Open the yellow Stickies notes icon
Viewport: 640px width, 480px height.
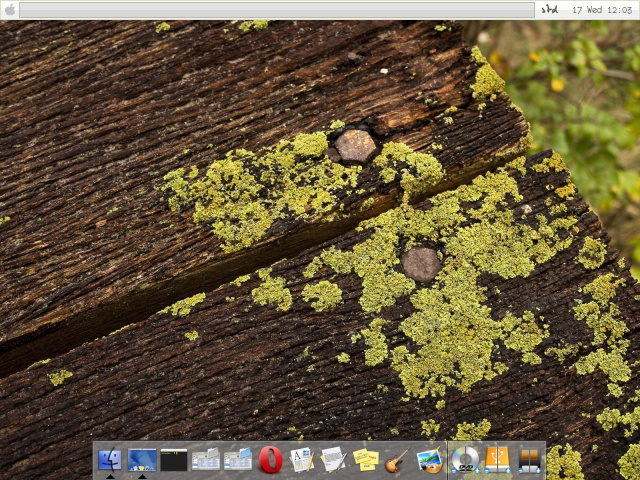coord(366,460)
